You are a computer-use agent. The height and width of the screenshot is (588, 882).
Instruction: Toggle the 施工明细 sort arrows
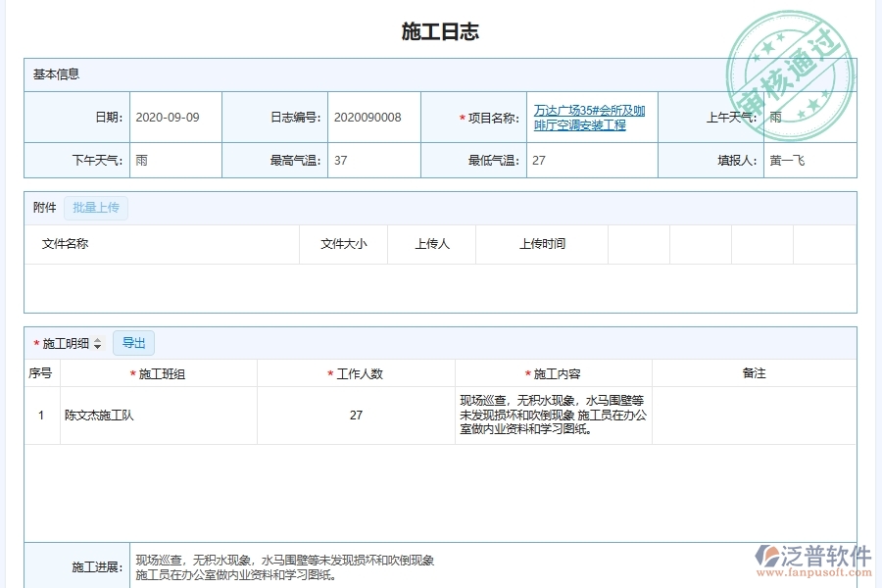[x=98, y=343]
